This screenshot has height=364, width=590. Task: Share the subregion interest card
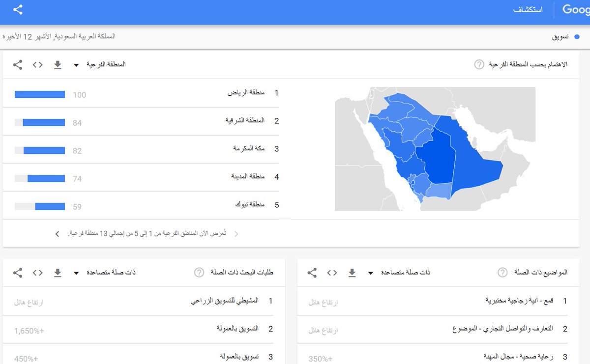click(x=18, y=64)
